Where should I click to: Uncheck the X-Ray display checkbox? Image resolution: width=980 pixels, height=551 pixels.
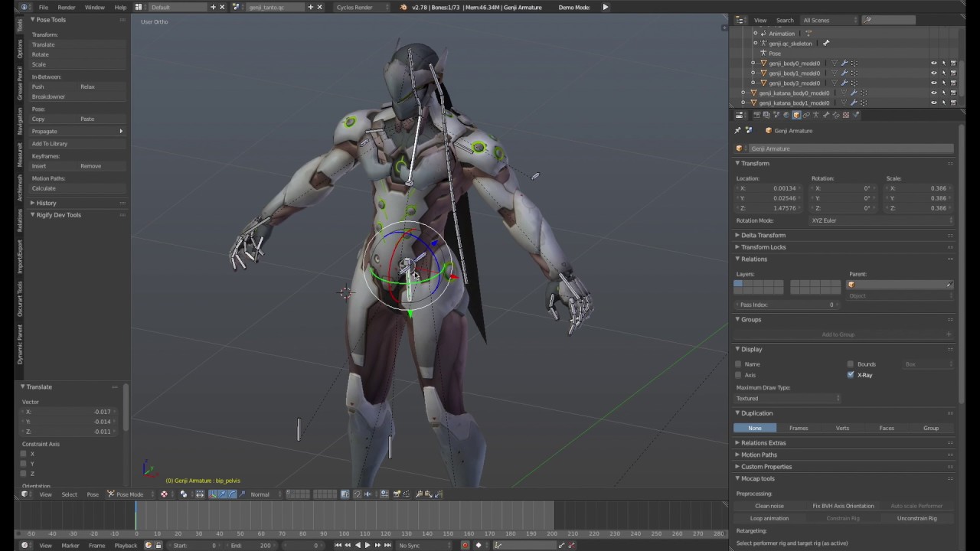pos(851,375)
